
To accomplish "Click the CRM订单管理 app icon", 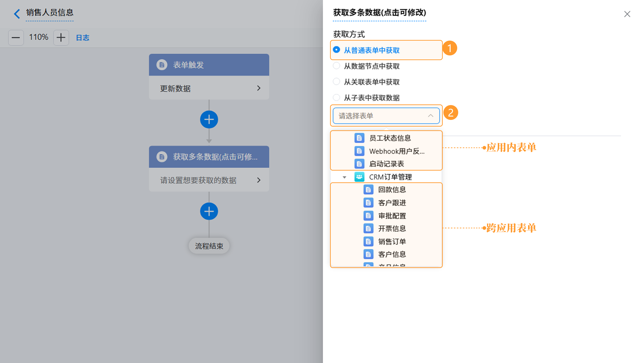I will tap(359, 177).
